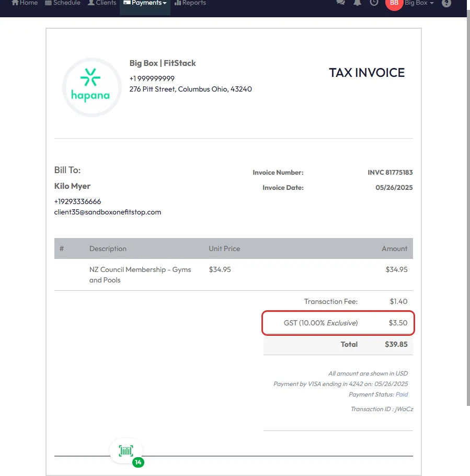The width and height of the screenshot is (470, 476).
Task: Open the Schedule menu item
Action: pyautogui.click(x=63, y=3)
